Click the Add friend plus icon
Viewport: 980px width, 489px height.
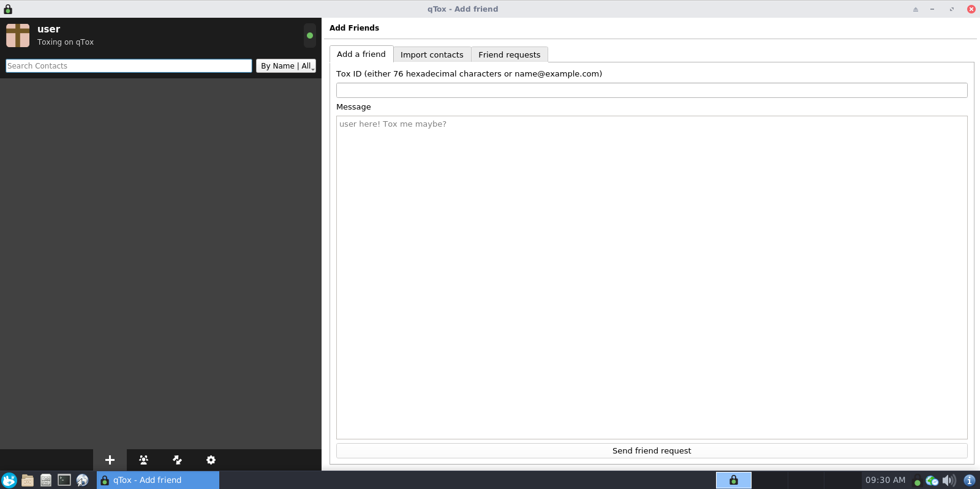point(110,460)
